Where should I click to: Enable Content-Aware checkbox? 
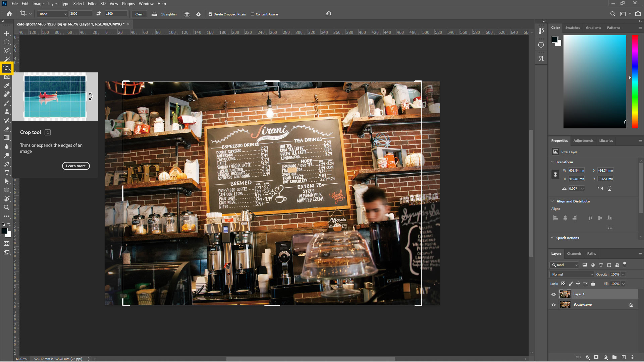[x=253, y=14]
